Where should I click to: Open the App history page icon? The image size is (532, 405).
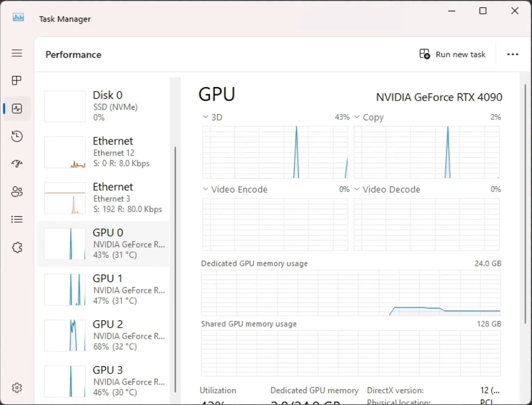17,136
